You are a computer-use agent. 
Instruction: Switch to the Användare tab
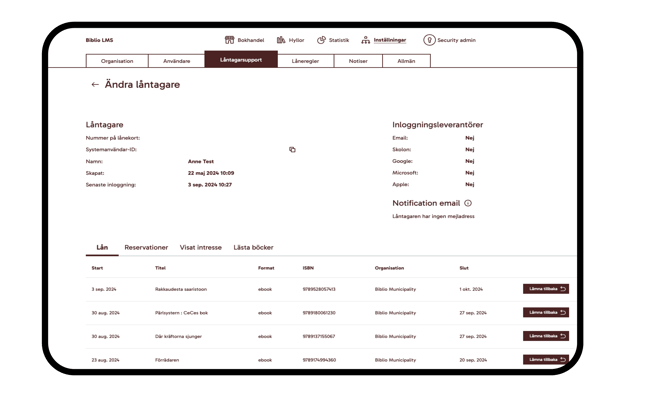click(176, 61)
